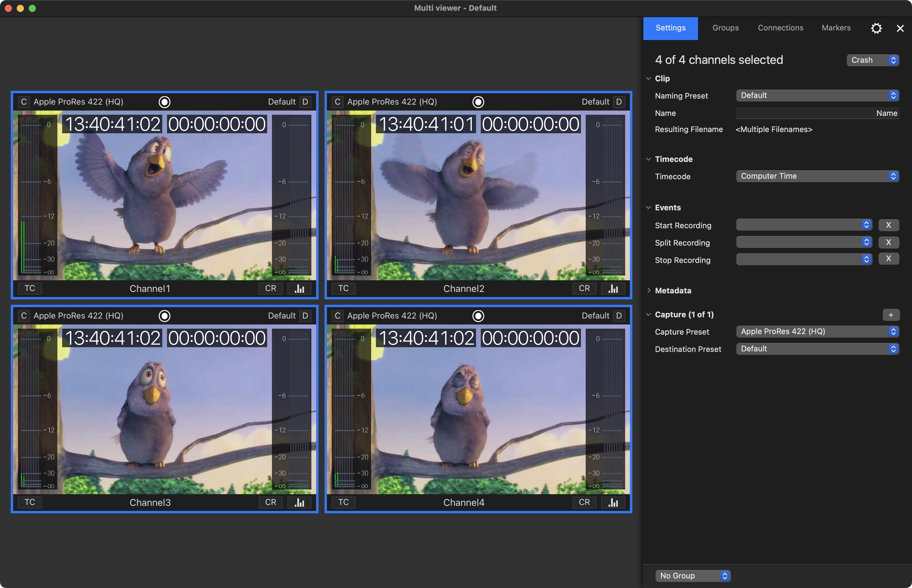Image resolution: width=912 pixels, height=588 pixels.
Task: Toggle the CR button on Channel3
Action: click(271, 503)
